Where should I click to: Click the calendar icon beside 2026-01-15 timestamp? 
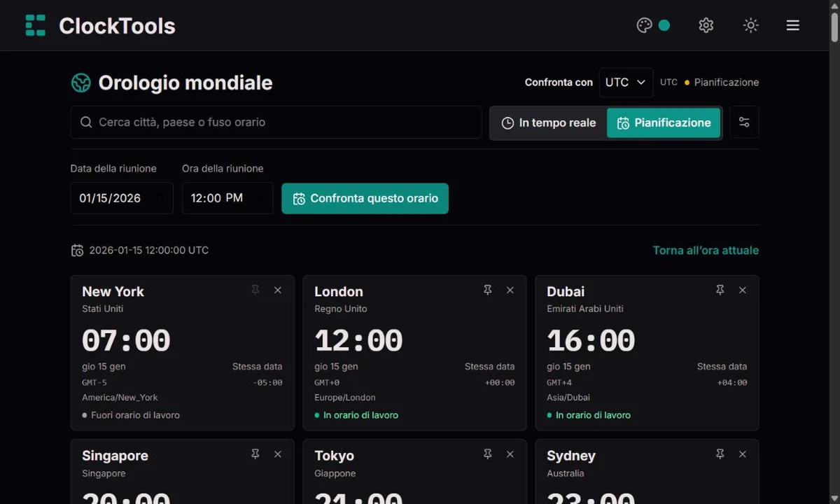77,251
